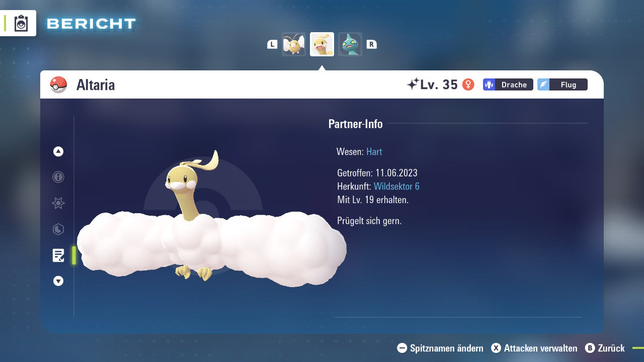Switch to the Shuppet party tab
The image size is (644, 362).
(x=350, y=44)
